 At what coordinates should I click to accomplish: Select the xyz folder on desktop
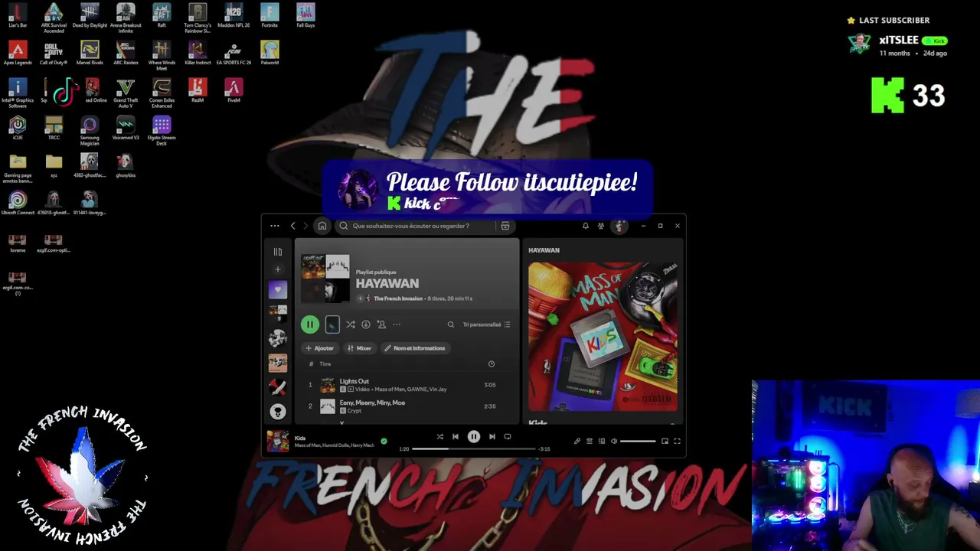54,165
